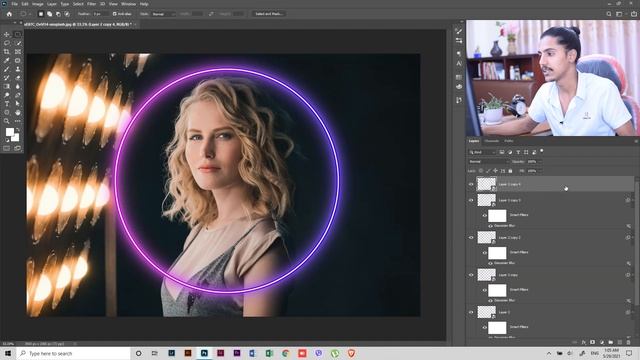This screenshot has height=360, width=640.
Task: Open the layer filter Kind dropdown
Action: tap(482, 152)
